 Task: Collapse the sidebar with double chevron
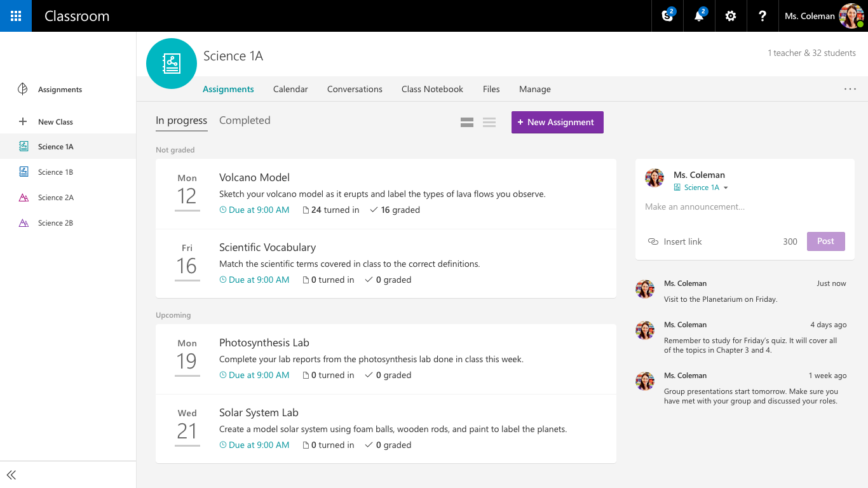[x=11, y=475]
